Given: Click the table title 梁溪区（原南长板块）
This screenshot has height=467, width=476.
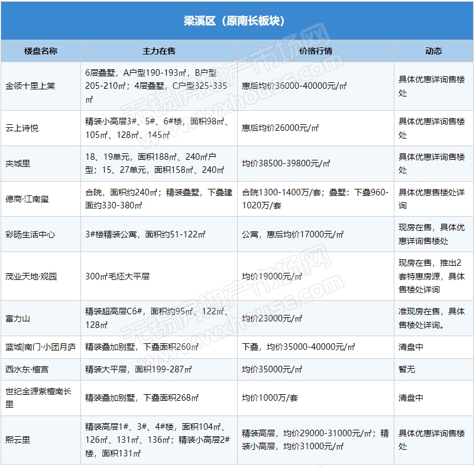Looking at the screenshot, I should click(x=234, y=21).
